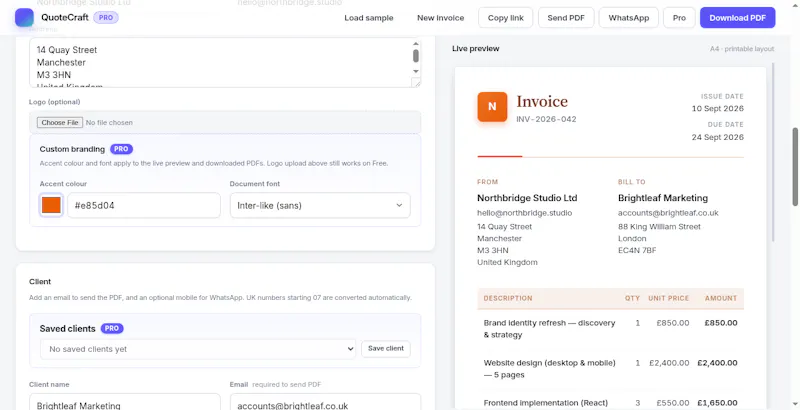The image size is (800, 410).
Task: Click hello@northbridge.studio in preview
Action: pos(524,213)
